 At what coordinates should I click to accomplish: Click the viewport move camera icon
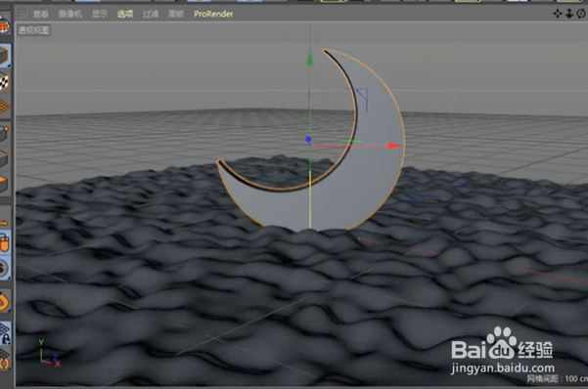coord(558,14)
